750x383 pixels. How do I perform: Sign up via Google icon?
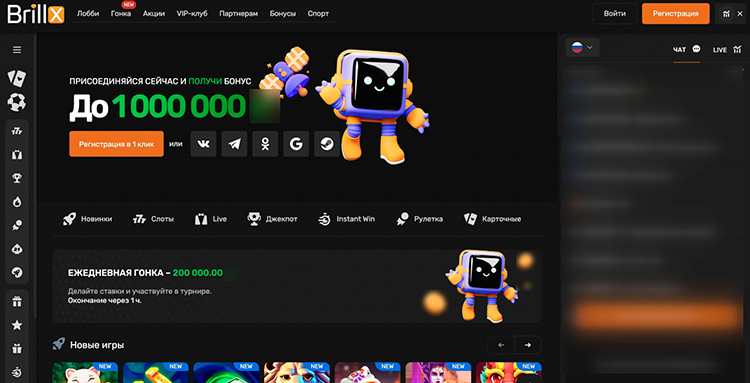pos(296,144)
